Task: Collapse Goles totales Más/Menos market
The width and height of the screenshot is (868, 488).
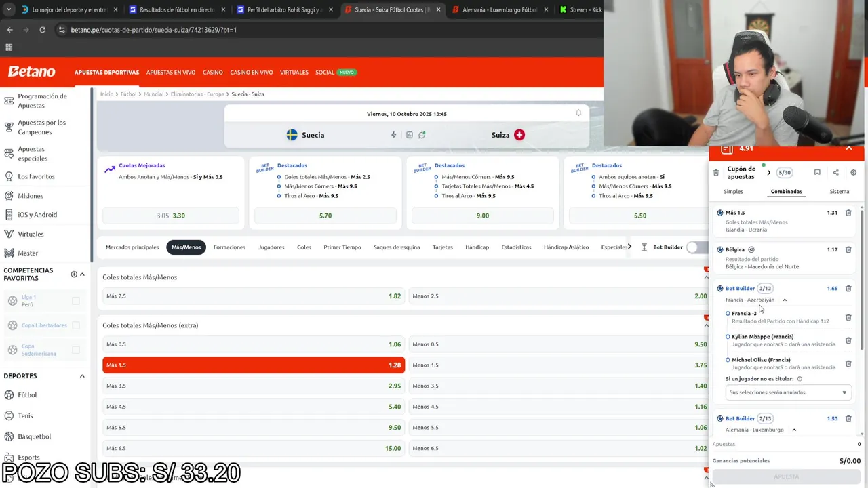Action: (706, 277)
